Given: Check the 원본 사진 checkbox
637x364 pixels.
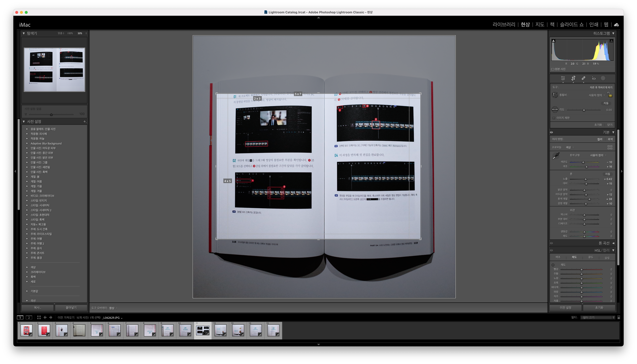Looking at the screenshot, I should coord(553,69).
